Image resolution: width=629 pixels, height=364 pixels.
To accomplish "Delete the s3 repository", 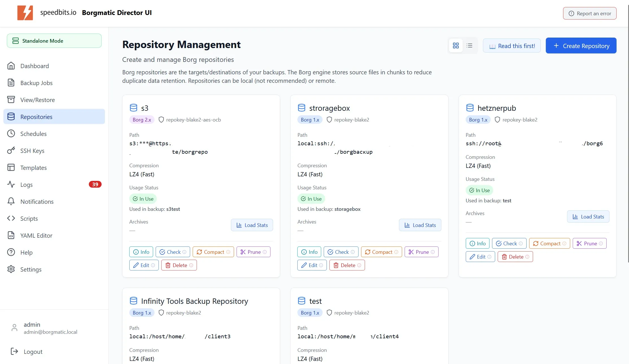I will click(x=179, y=265).
